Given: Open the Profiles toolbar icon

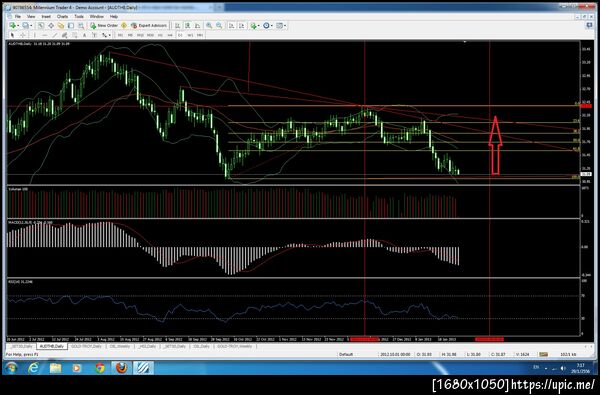Looking at the screenshot, I should pyautogui.click(x=25, y=26).
